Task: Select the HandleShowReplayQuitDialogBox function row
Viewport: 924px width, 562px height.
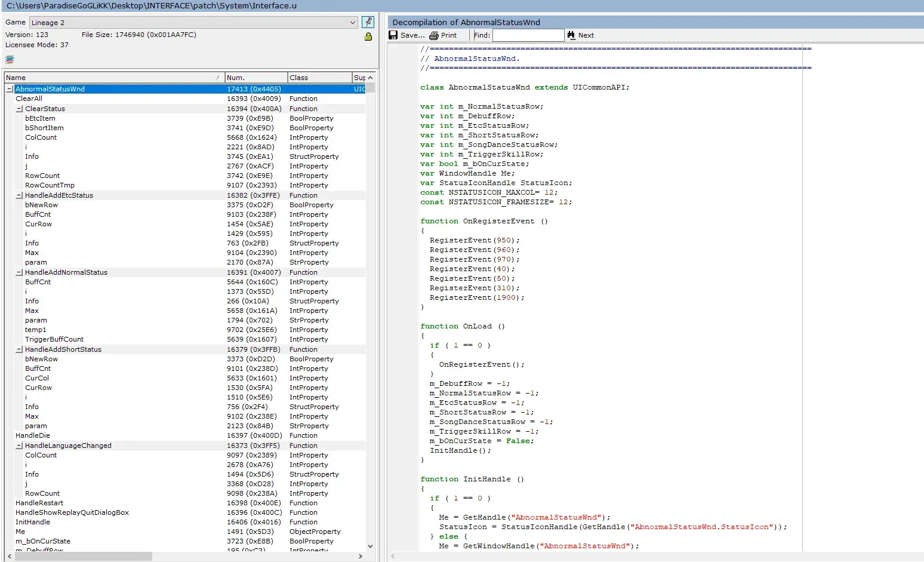Action: click(x=185, y=512)
